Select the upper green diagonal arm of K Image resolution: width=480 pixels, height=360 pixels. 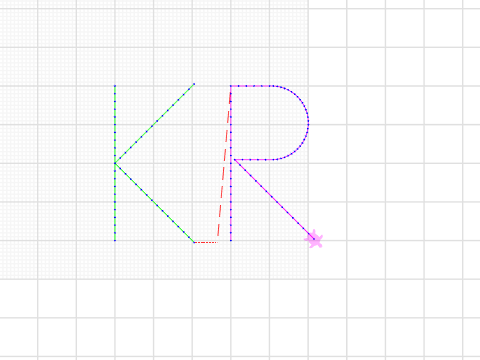pyautogui.click(x=155, y=123)
